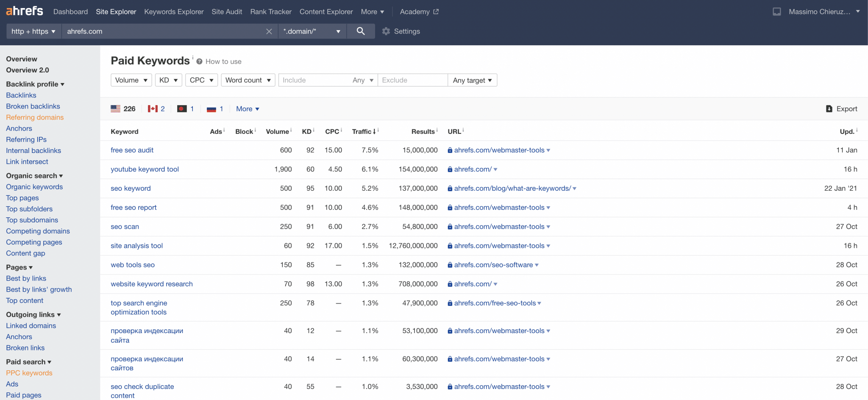This screenshot has width=868, height=400.
Task: Open the http + https protocol dropdown
Action: tap(34, 31)
